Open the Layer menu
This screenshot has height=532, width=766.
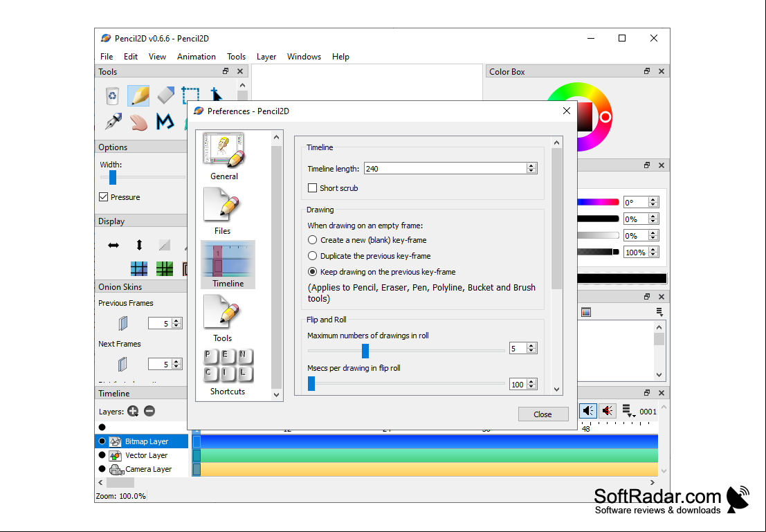266,57
